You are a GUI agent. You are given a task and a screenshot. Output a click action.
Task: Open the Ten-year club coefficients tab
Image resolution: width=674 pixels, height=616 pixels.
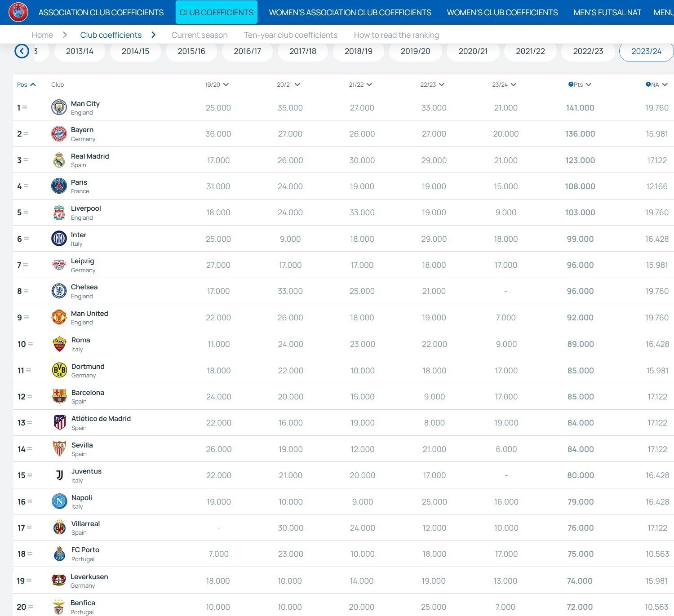290,35
